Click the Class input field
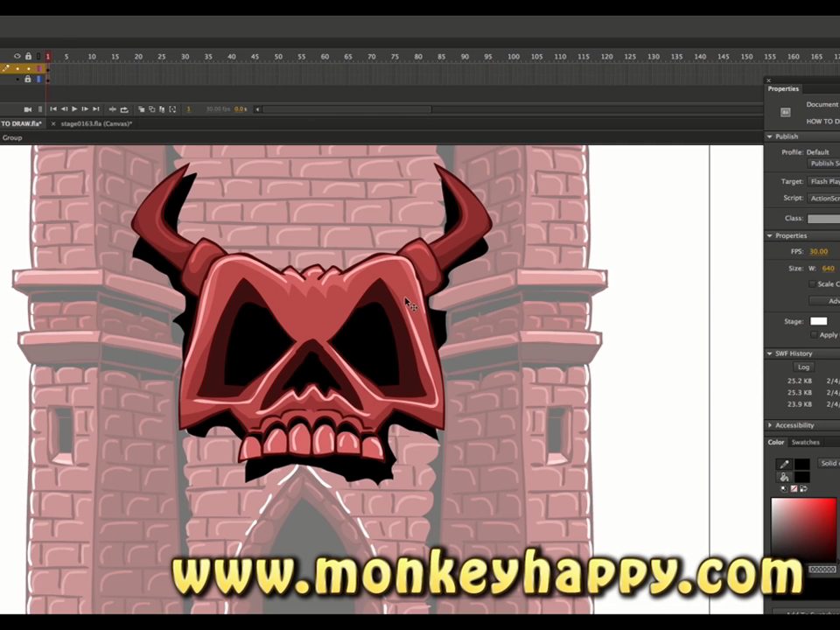This screenshot has width=840, height=630. (x=824, y=219)
